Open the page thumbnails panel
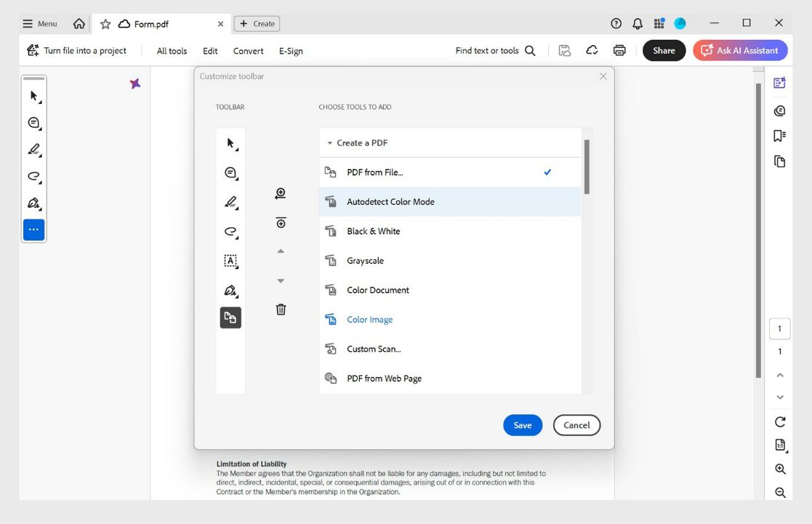The height and width of the screenshot is (524, 812). coord(779,161)
